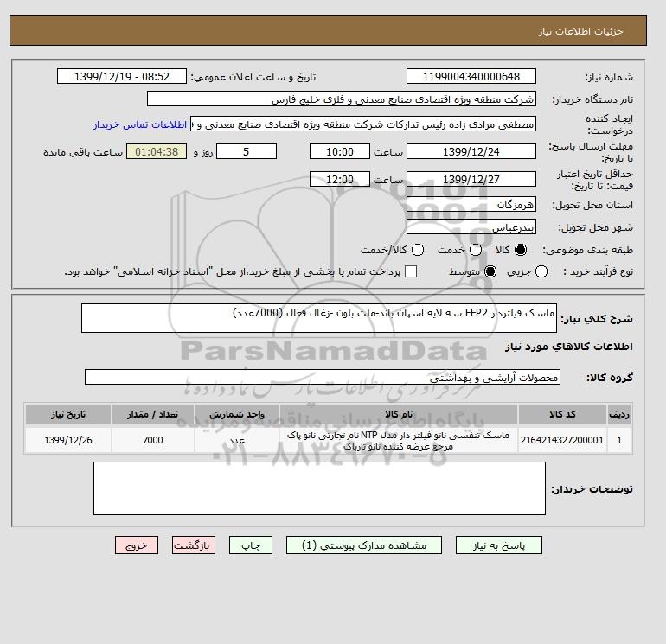The image size is (666, 644).
Task: Click the buyer organization name field
Action: coord(342,99)
